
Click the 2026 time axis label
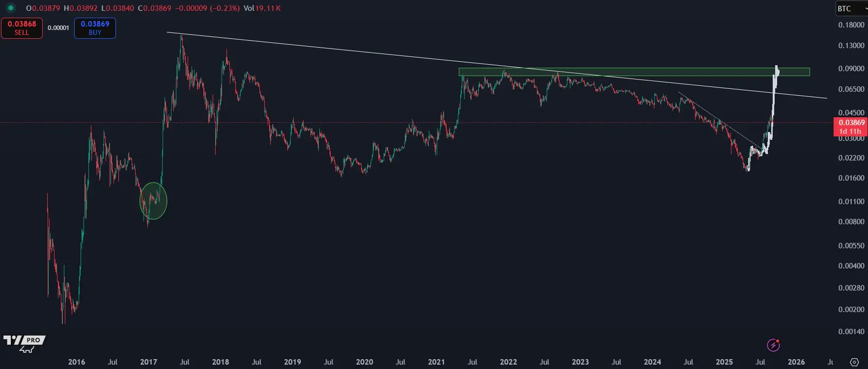(796, 362)
